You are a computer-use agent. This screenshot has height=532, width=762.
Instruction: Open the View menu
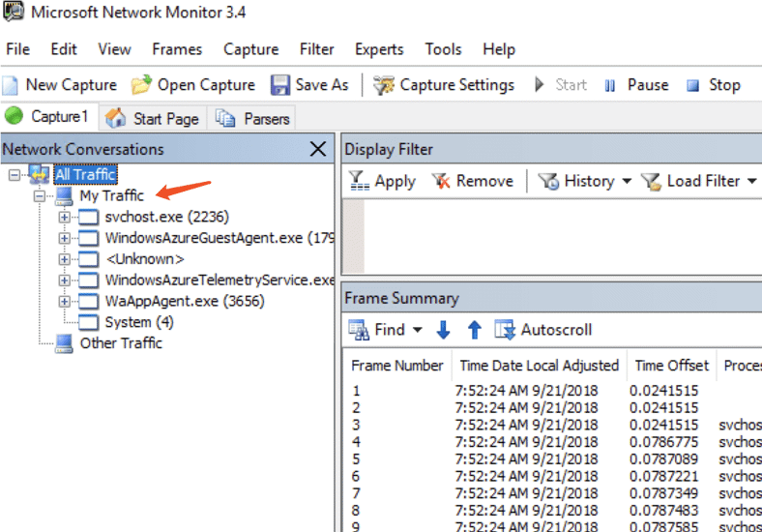click(x=114, y=49)
